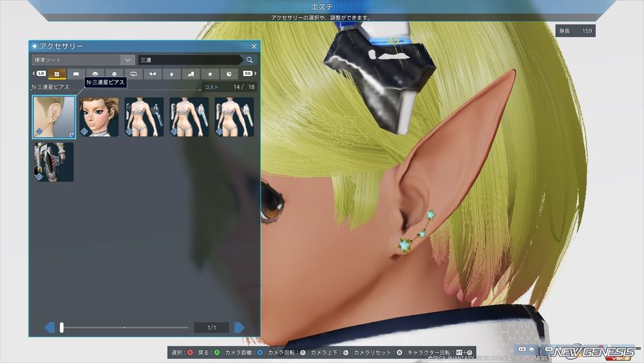This screenshot has height=363, width=644.
Task: Go to previous page with left blue arrow
Action: click(x=50, y=328)
